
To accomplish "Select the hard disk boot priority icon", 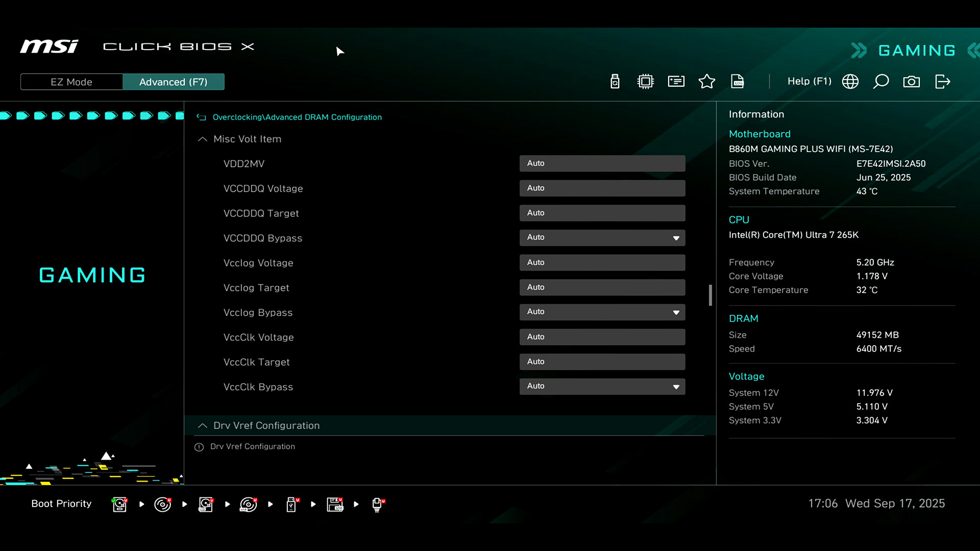I will point(119,504).
